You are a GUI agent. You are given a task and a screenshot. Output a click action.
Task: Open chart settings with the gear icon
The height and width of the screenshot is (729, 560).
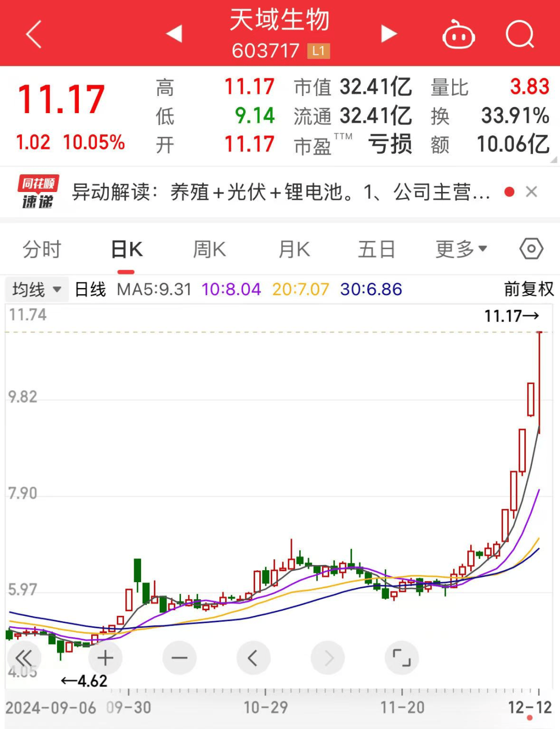coord(531,249)
